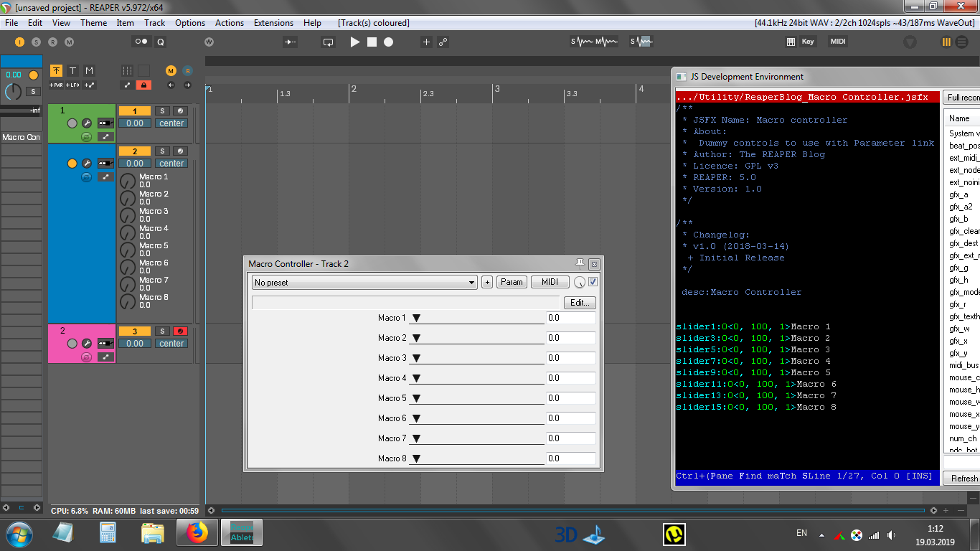Toggle the Macro Controller bypass checkbox
Screen dimensions: 980x551
tap(593, 282)
